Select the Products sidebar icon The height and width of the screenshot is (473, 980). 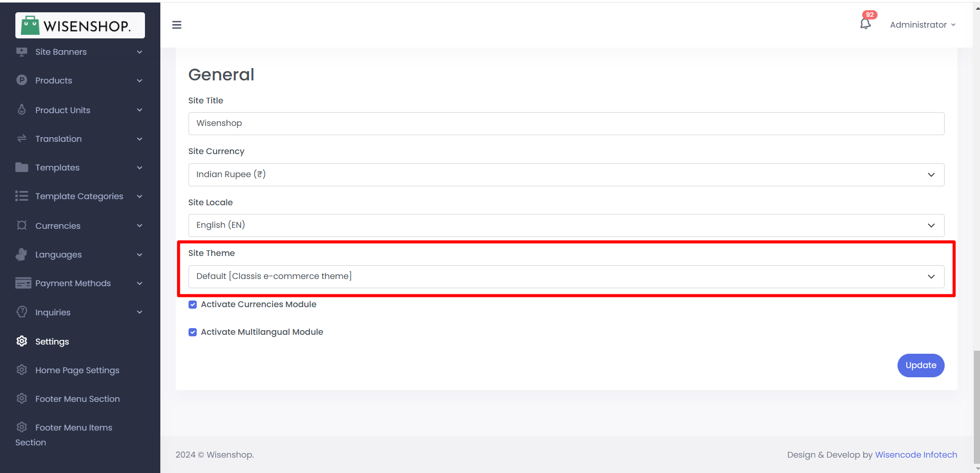pyautogui.click(x=21, y=80)
